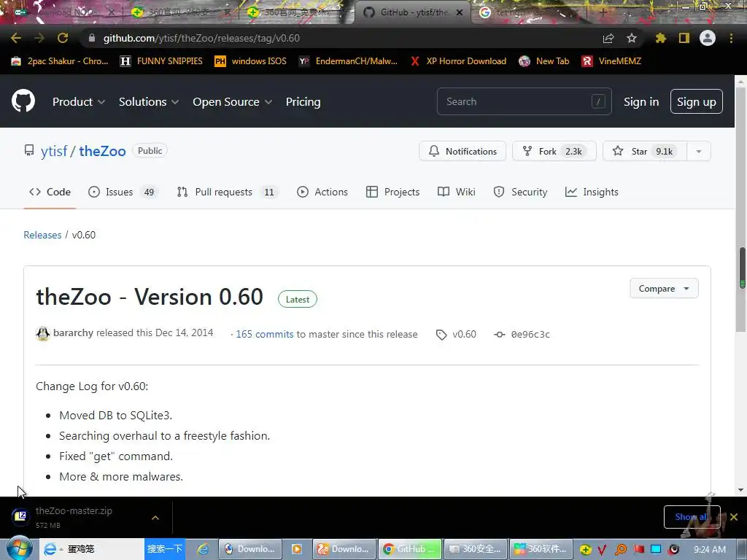The width and height of the screenshot is (747, 560).
Task: Expand the download item options chevron
Action: (155, 518)
